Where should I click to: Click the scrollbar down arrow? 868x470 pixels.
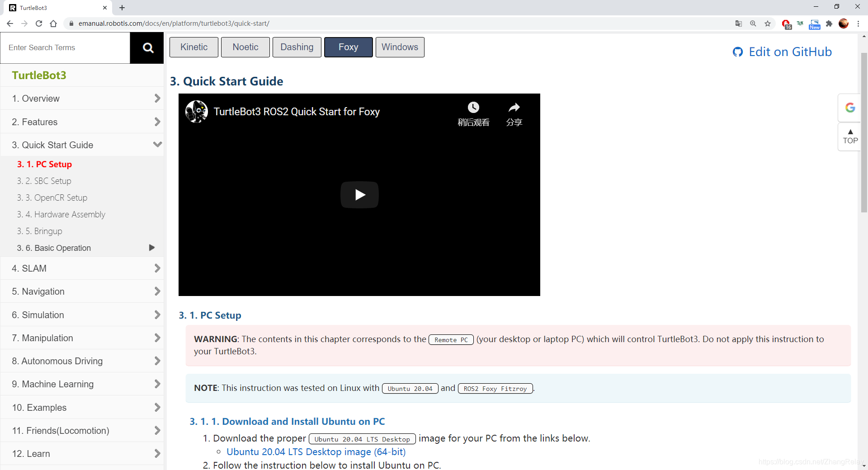click(x=864, y=465)
